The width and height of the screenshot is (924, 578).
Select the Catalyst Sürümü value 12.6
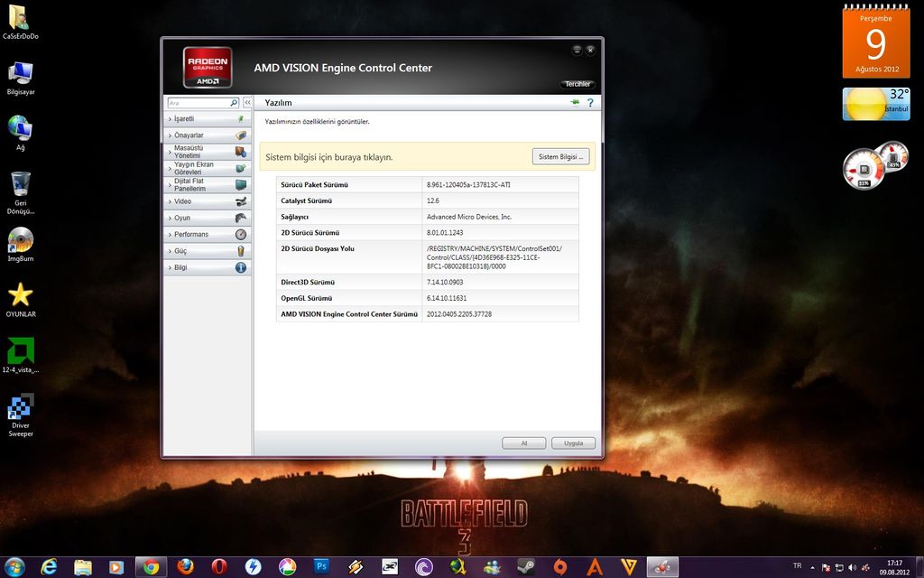tap(433, 200)
